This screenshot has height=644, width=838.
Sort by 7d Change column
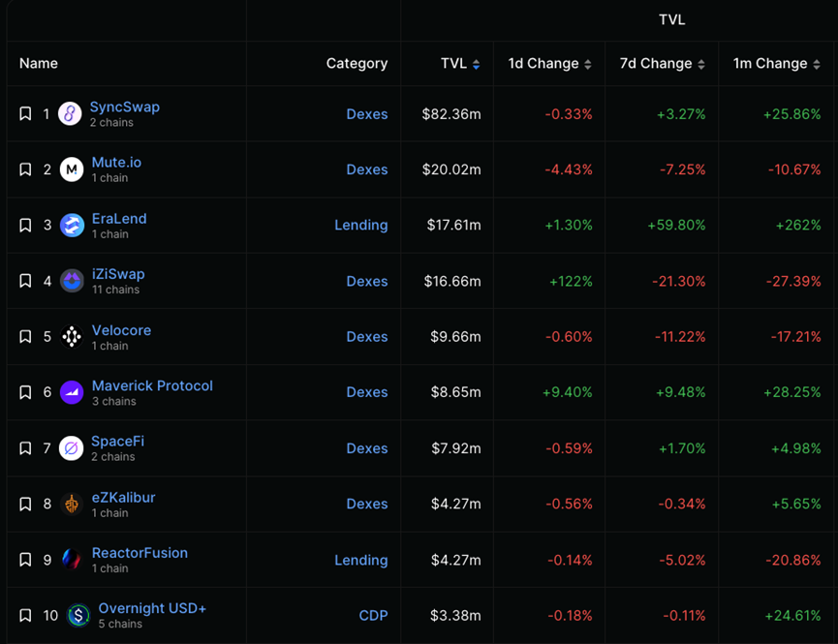coord(662,64)
